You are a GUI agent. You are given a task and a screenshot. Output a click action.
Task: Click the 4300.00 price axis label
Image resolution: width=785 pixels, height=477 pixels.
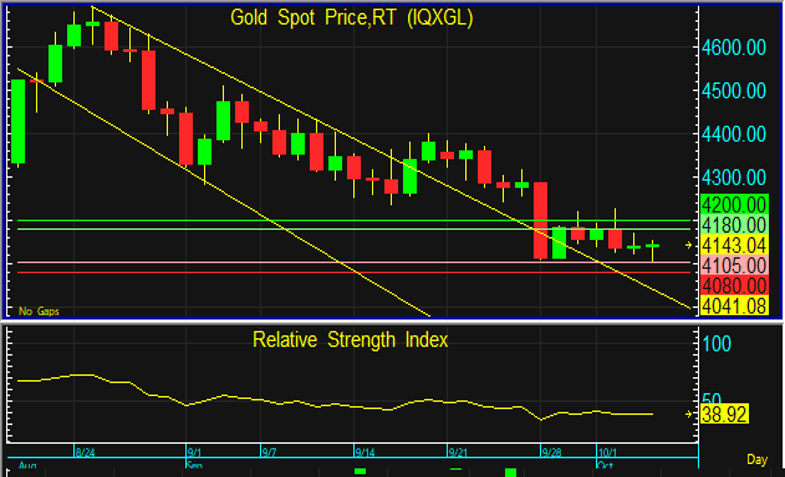point(733,178)
